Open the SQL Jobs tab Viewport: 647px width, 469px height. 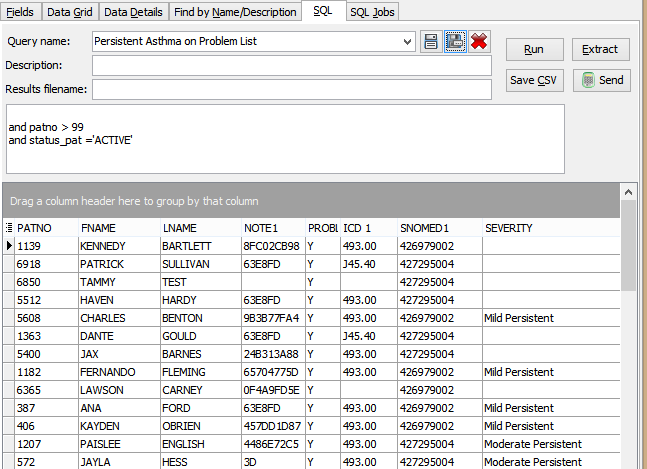(x=372, y=12)
